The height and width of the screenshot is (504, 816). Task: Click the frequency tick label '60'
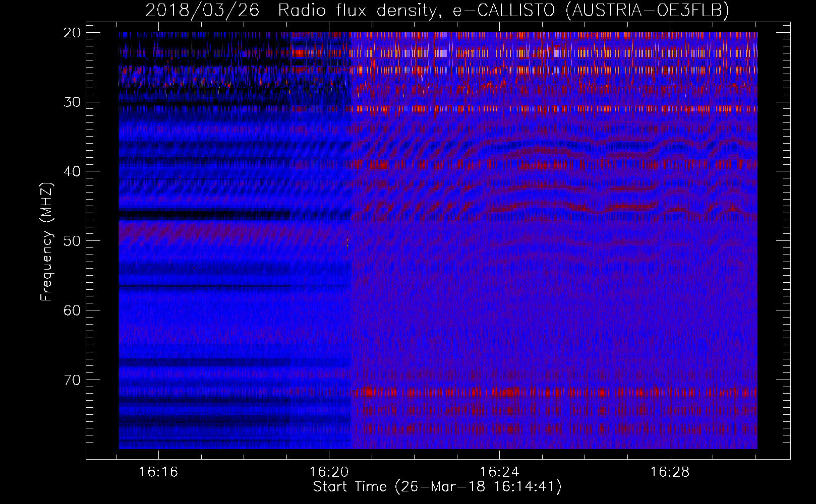(73, 310)
